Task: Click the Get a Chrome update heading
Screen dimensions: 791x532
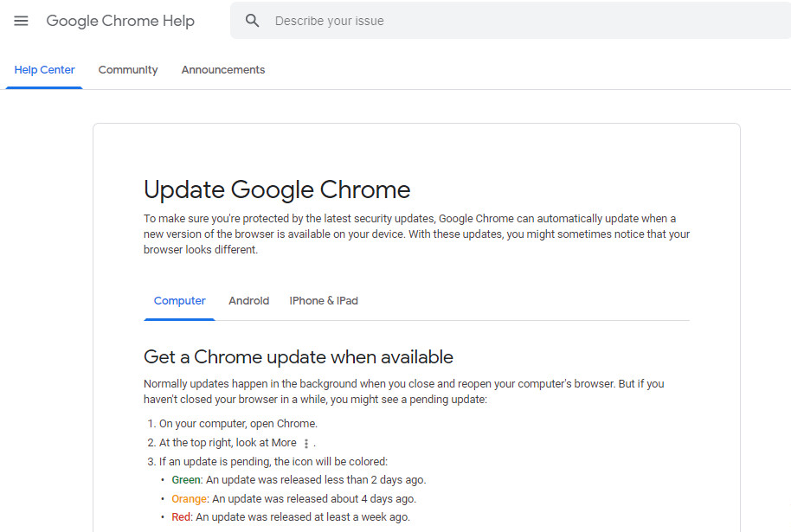Action: [x=298, y=357]
